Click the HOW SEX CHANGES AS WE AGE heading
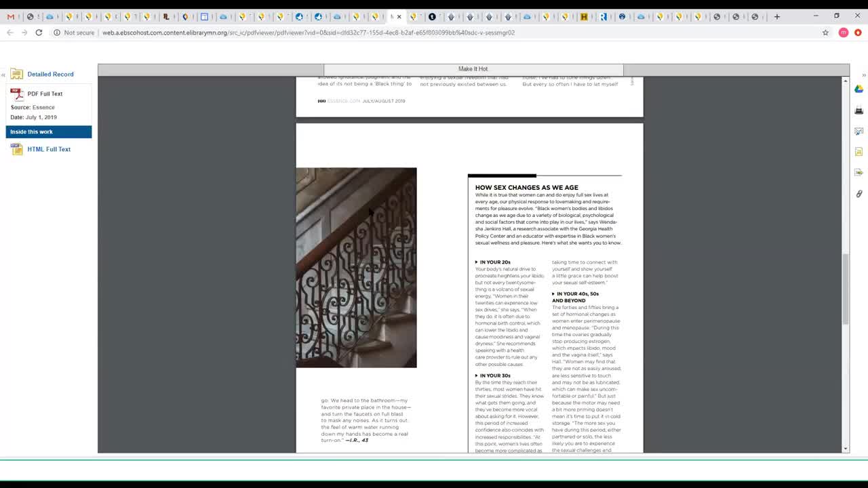The width and height of the screenshot is (868, 488). pos(526,187)
